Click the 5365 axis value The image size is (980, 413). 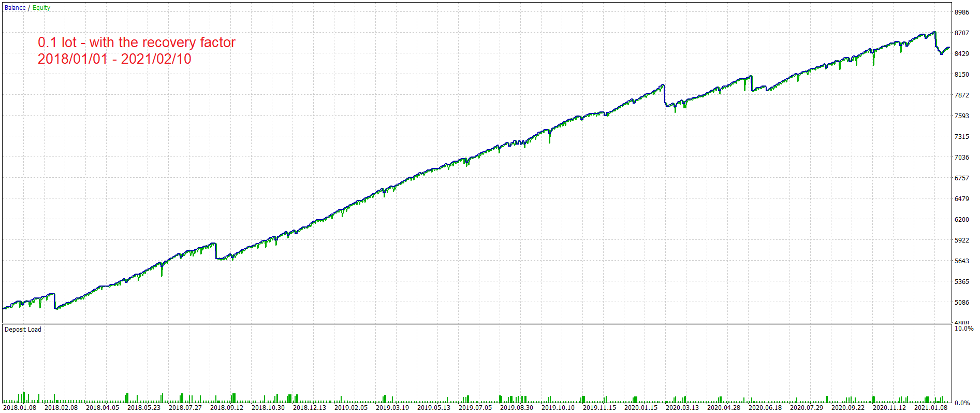[x=962, y=282]
